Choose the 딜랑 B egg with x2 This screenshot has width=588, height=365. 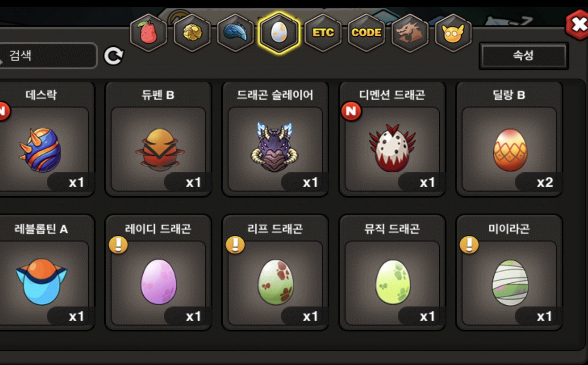[x=509, y=139]
